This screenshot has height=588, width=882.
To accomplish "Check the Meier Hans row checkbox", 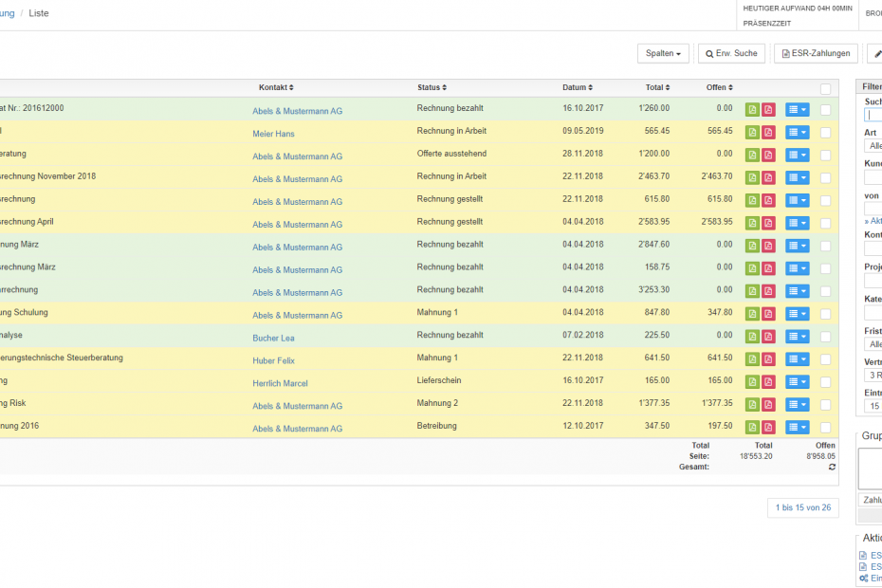I will point(825,133).
